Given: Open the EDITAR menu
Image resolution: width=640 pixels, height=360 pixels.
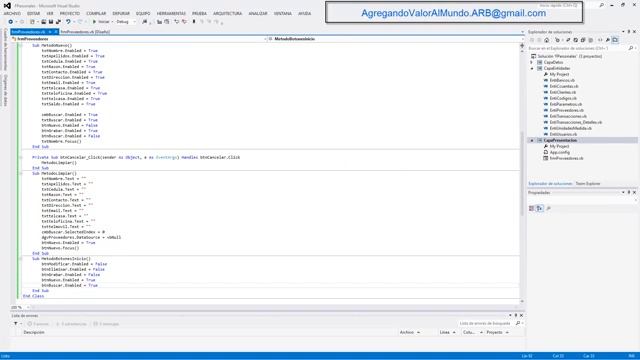Looking at the screenshot, I should click(x=33, y=13).
